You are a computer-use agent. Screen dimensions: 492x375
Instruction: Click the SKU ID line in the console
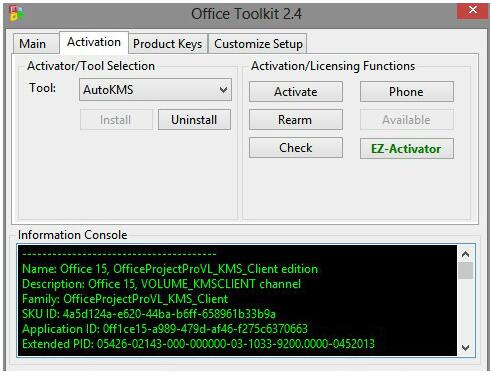(x=149, y=314)
